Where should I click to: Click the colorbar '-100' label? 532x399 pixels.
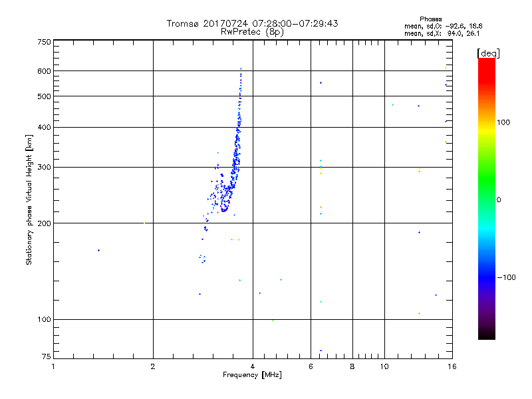[x=506, y=277]
